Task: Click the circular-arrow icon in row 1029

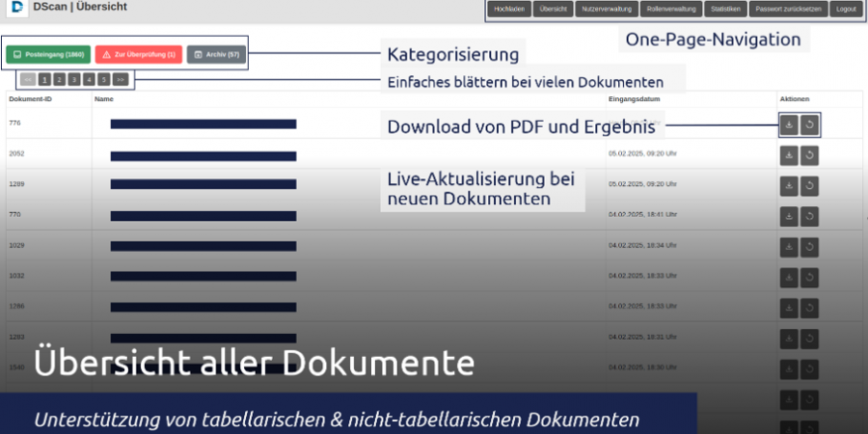Action: (809, 247)
